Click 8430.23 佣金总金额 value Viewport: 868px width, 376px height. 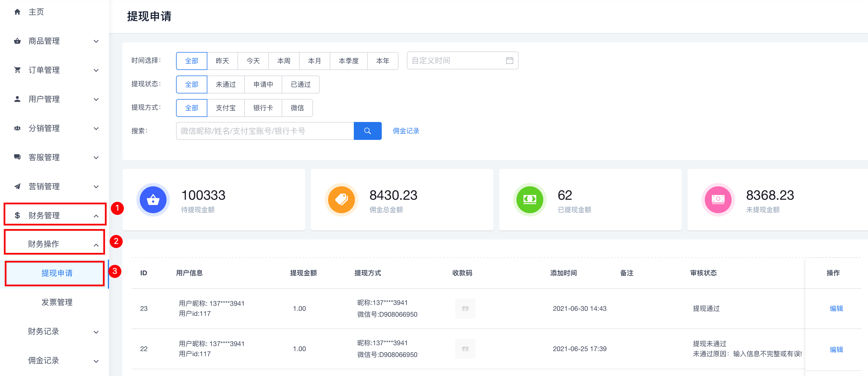tap(393, 195)
